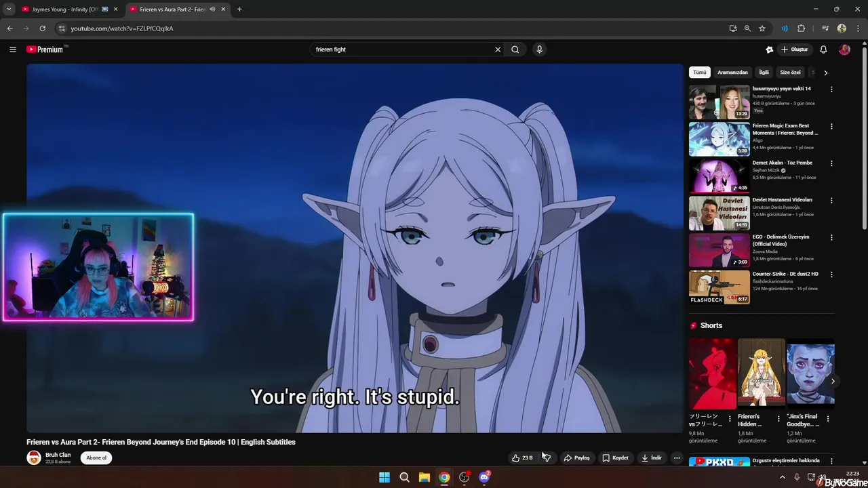
Task: Reload the YouTube page
Action: 42,28
